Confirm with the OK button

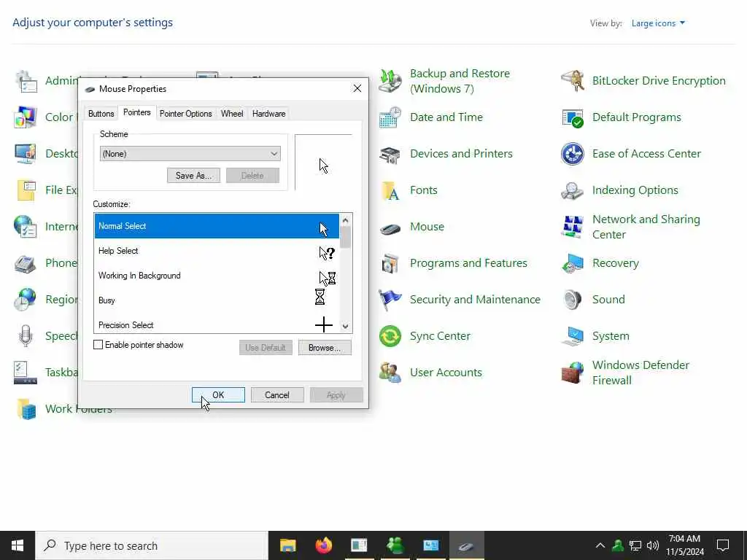tap(218, 395)
